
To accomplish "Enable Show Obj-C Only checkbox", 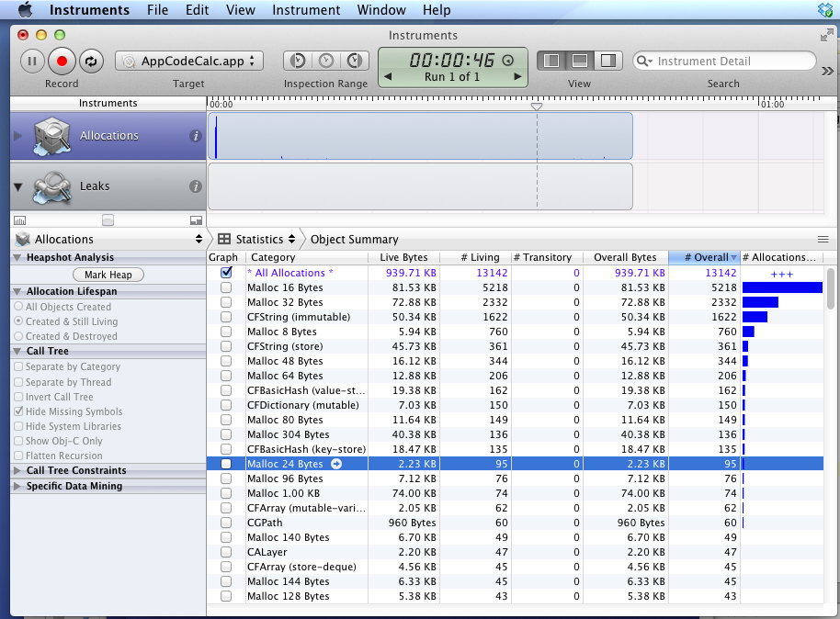I will (x=18, y=441).
